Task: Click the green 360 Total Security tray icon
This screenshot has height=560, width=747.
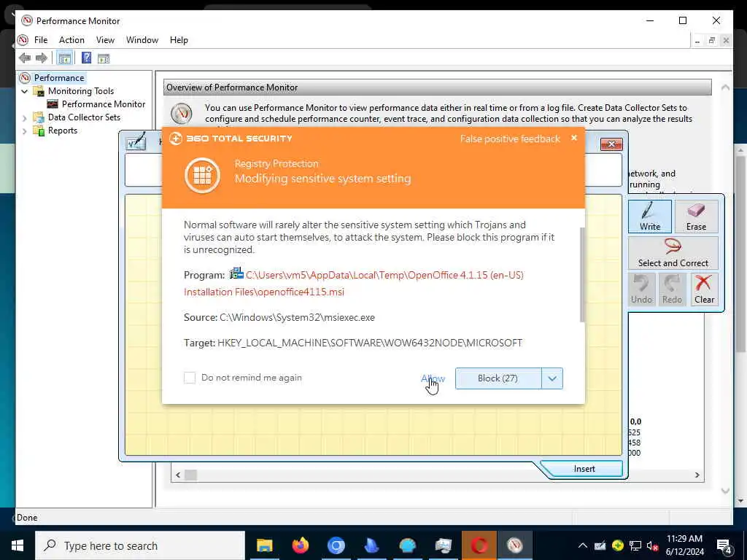Action: coord(618,545)
